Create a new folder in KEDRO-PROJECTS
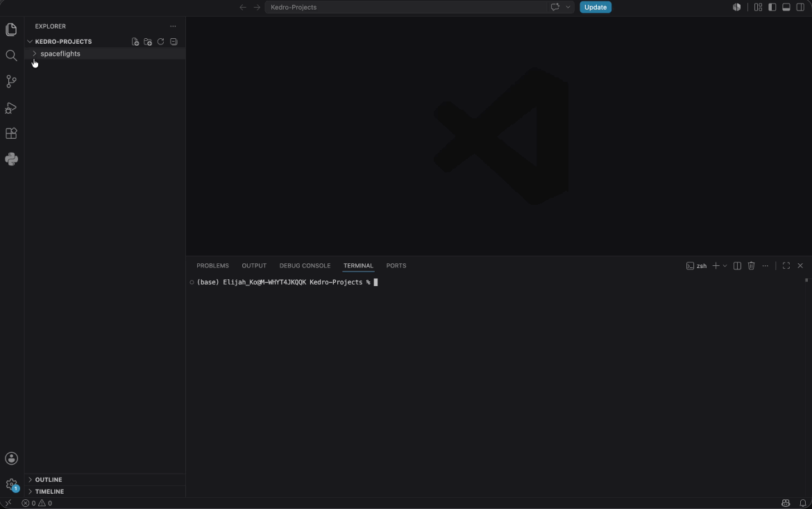Viewport: 812px width, 509px height. point(148,42)
